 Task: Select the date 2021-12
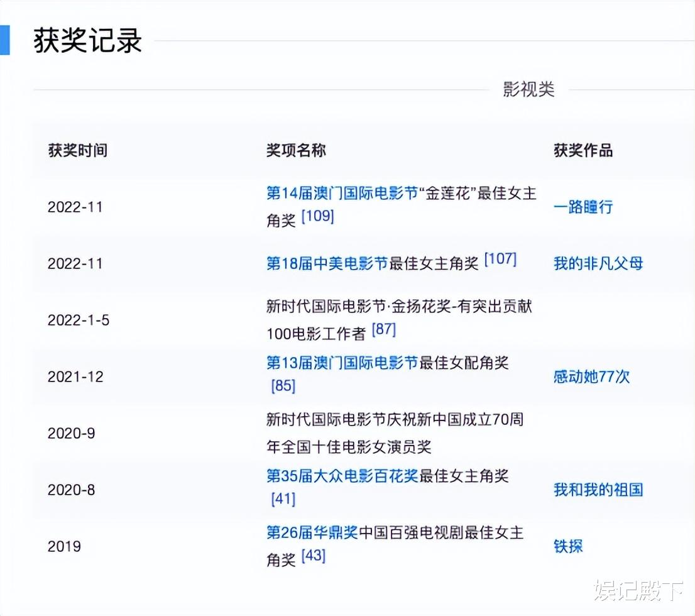tap(75, 377)
